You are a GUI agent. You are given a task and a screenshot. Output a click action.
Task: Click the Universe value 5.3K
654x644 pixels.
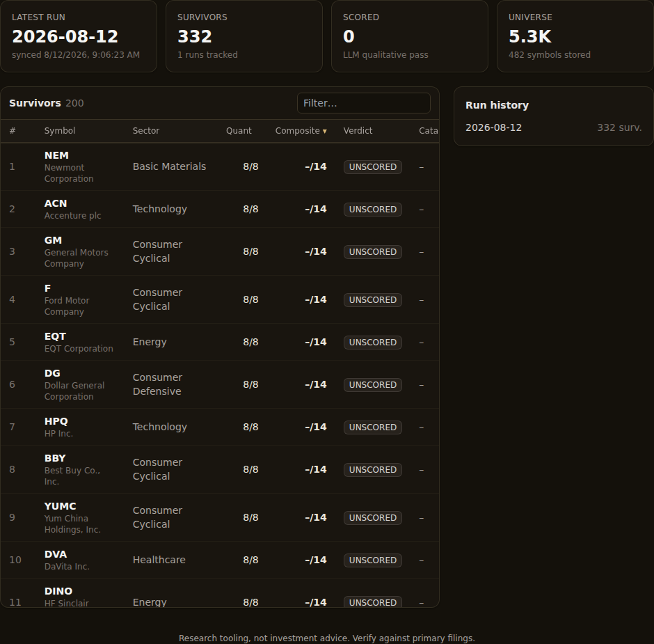pyautogui.click(x=529, y=36)
